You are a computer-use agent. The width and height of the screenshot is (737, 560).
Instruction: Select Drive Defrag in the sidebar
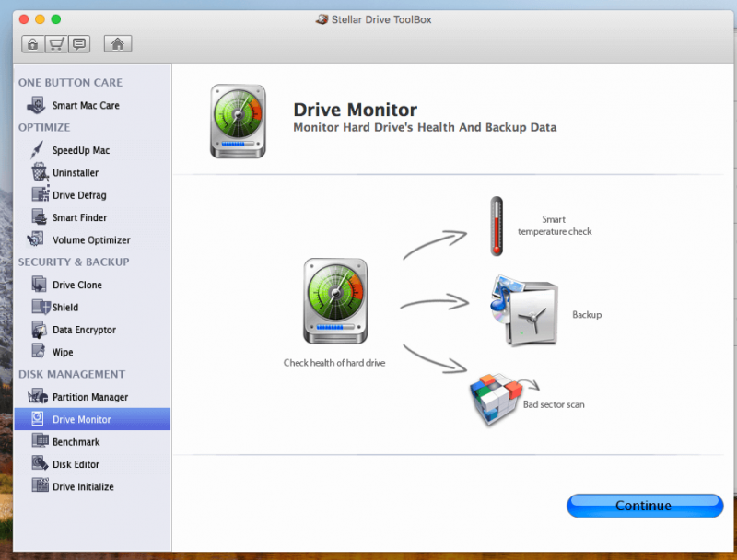pos(79,195)
